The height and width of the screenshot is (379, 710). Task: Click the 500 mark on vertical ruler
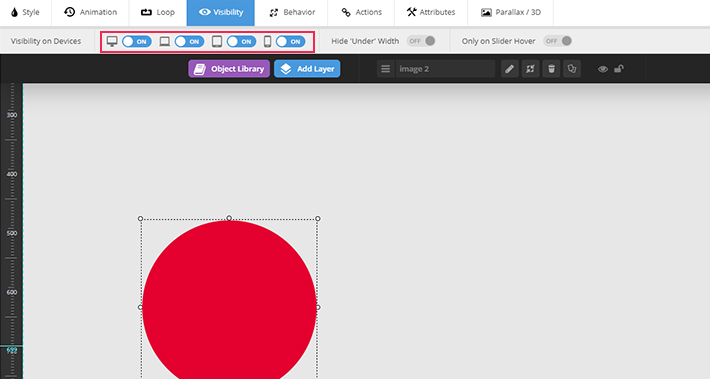(12, 233)
